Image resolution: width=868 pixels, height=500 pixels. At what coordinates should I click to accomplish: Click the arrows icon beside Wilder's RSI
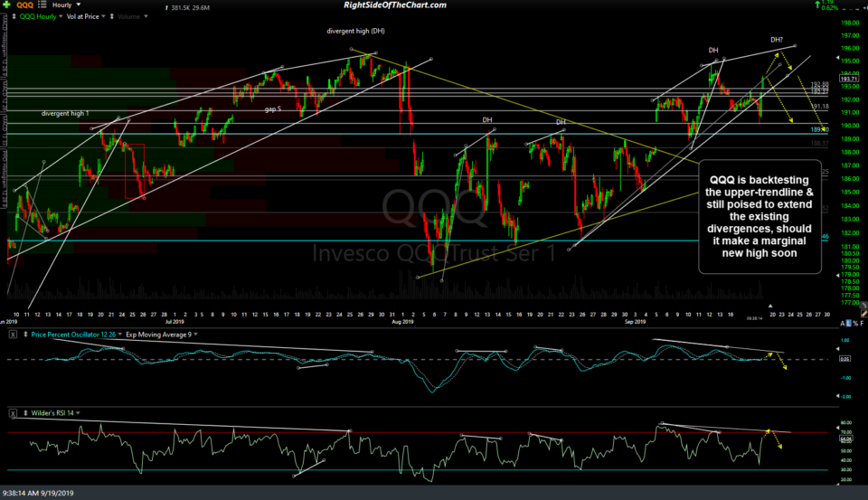click(x=25, y=413)
